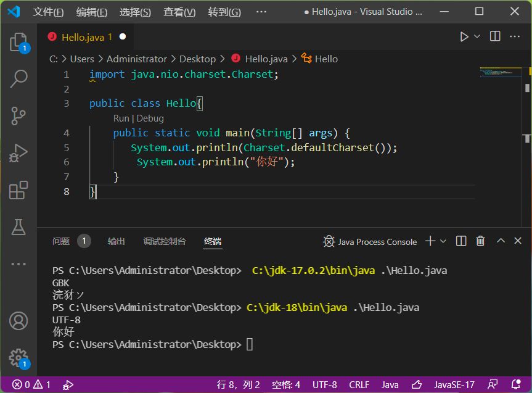Select the Java Process Console terminal
The width and height of the screenshot is (532, 393).
click(x=370, y=242)
